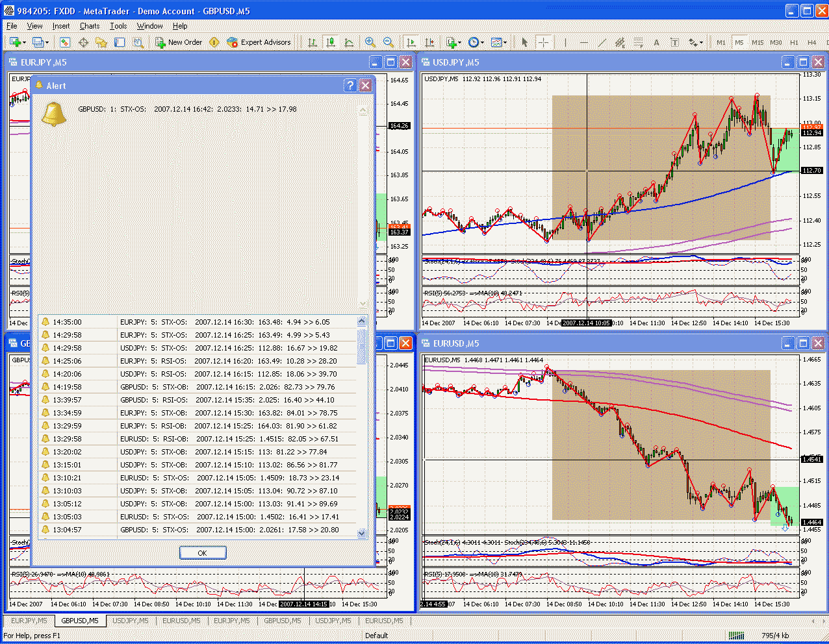Image resolution: width=829 pixels, height=644 pixels.
Task: Open the Templates icon
Action: coord(496,42)
